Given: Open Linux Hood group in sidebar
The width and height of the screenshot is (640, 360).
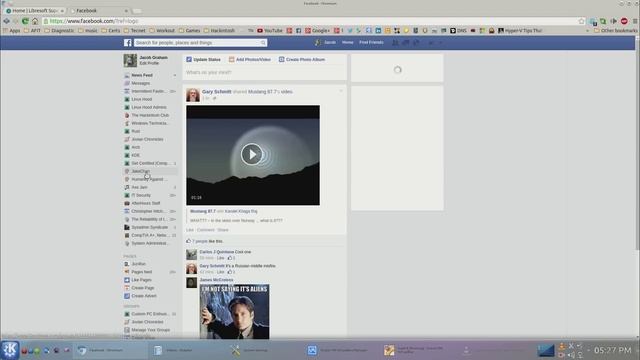Looking at the screenshot, I should tap(142, 99).
